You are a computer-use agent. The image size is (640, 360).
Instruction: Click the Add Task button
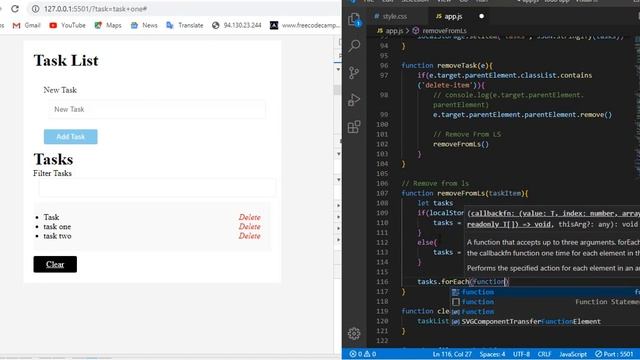pos(71,137)
